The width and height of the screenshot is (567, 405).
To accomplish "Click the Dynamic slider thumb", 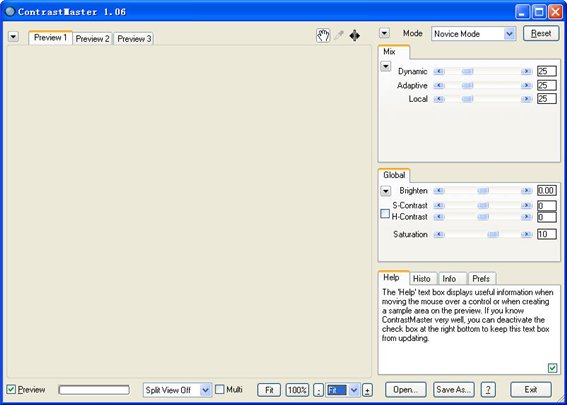I will (x=468, y=72).
